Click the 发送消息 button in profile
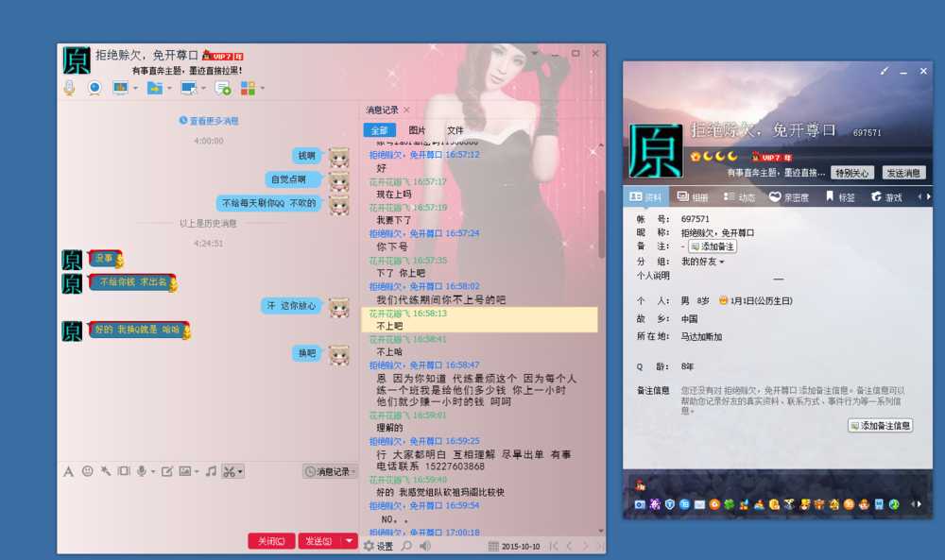Image resolution: width=945 pixels, height=560 pixels. click(x=903, y=173)
